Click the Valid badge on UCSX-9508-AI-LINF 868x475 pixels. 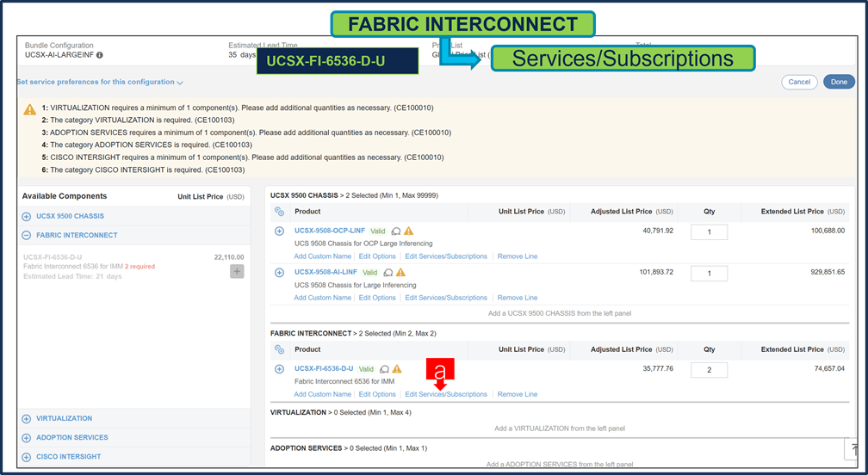click(369, 273)
